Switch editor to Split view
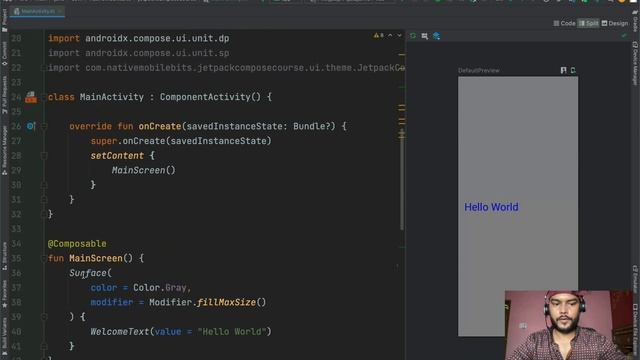 pyautogui.click(x=589, y=23)
